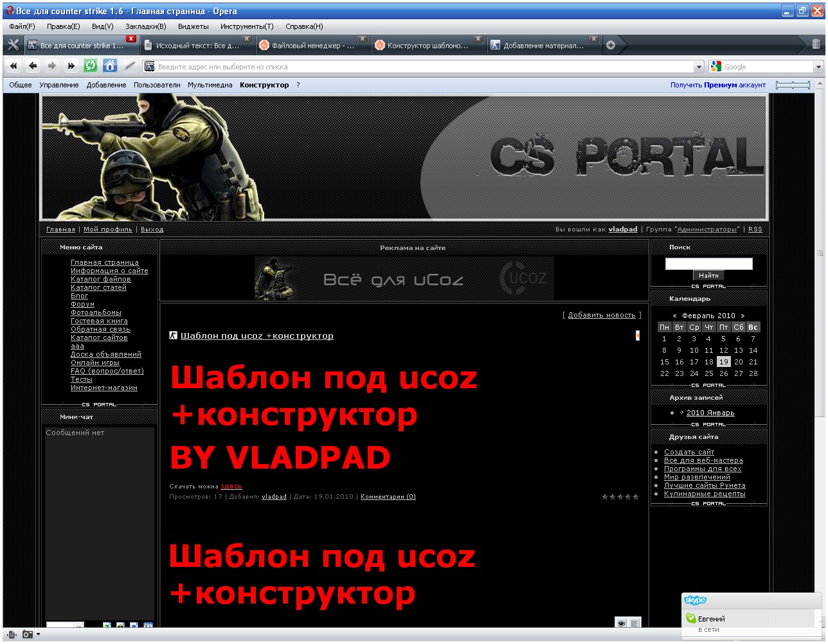Open the Закладки(B) menu
The width and height of the screenshot is (828, 644).
tap(146, 26)
